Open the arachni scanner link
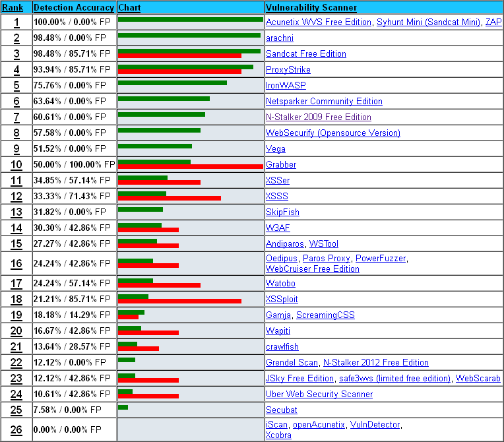The height and width of the screenshot is (442, 504). 280,38
